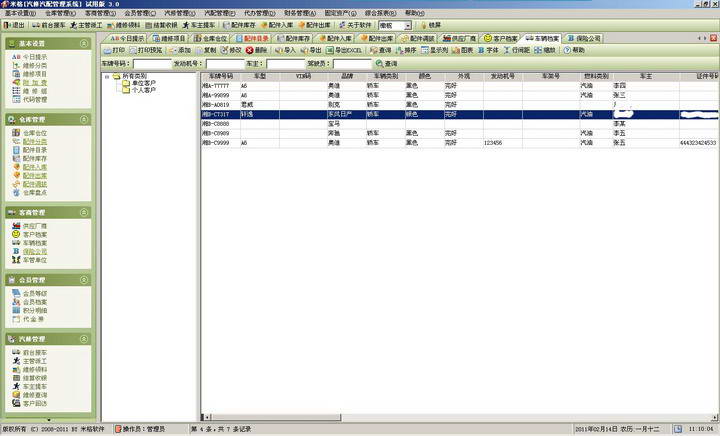The image size is (720, 436).
Task: Close current tab with red X
Action: click(714, 38)
